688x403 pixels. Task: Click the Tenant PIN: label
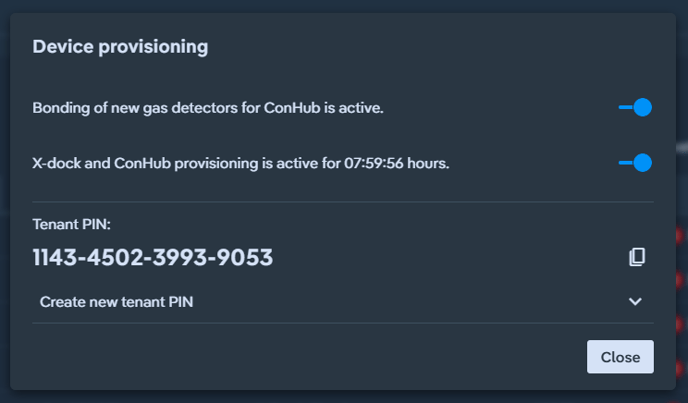72,224
